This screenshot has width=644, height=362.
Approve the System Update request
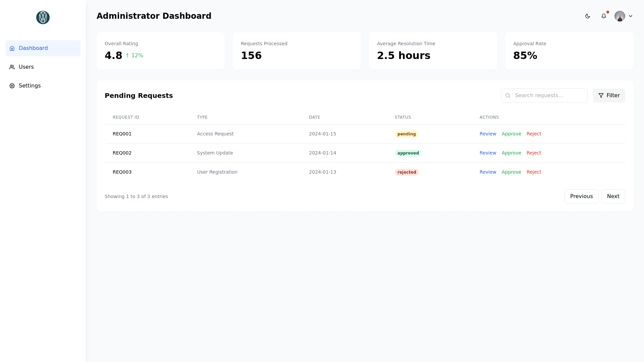pos(511,153)
